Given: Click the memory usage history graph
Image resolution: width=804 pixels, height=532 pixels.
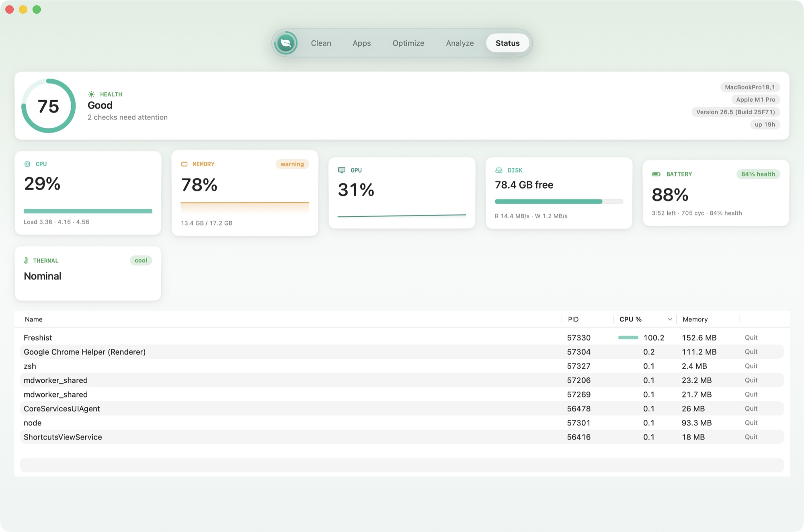Looking at the screenshot, I should pyautogui.click(x=245, y=207).
